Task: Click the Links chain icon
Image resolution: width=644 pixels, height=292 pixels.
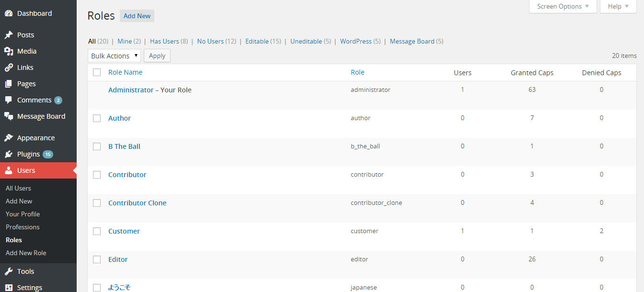Action: (9, 67)
